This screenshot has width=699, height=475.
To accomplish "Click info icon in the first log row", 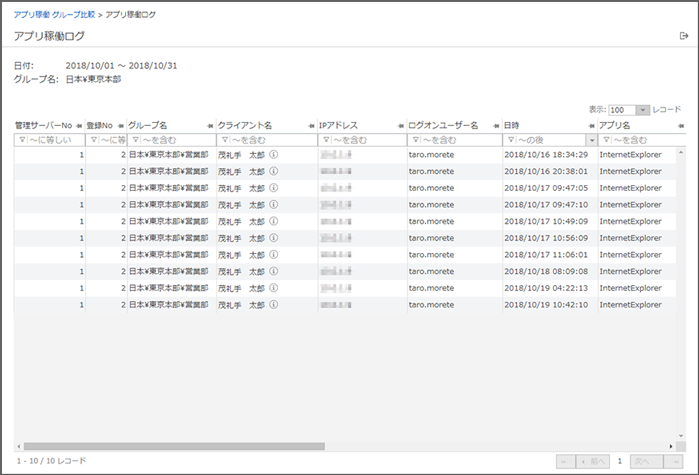I will [x=273, y=155].
